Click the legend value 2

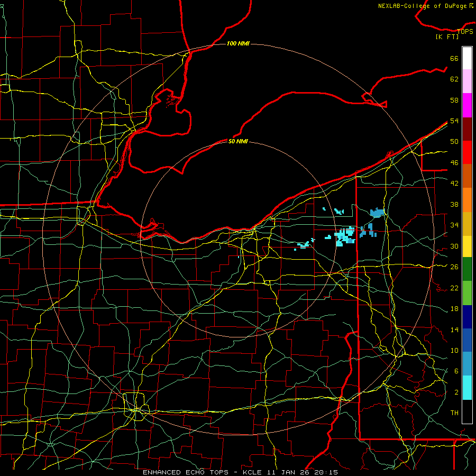point(456,392)
